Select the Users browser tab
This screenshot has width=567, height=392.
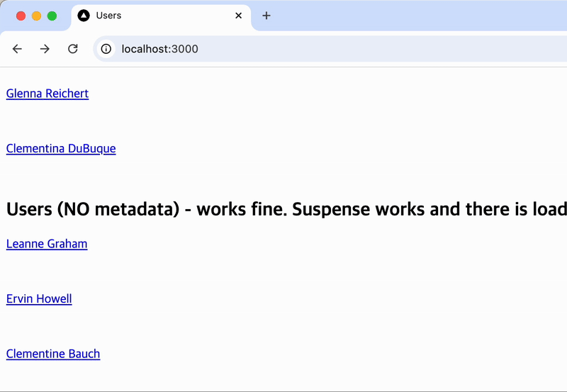point(161,16)
